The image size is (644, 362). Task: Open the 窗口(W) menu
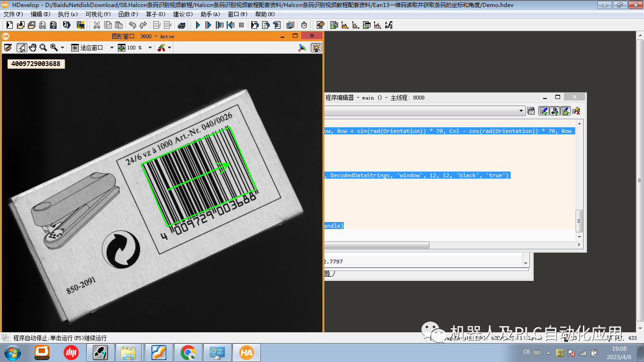238,14
